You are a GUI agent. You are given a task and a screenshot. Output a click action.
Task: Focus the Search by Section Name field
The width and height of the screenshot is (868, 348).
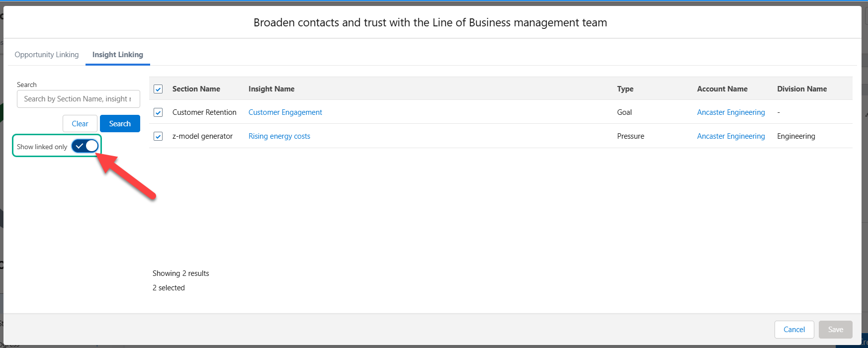tap(79, 99)
